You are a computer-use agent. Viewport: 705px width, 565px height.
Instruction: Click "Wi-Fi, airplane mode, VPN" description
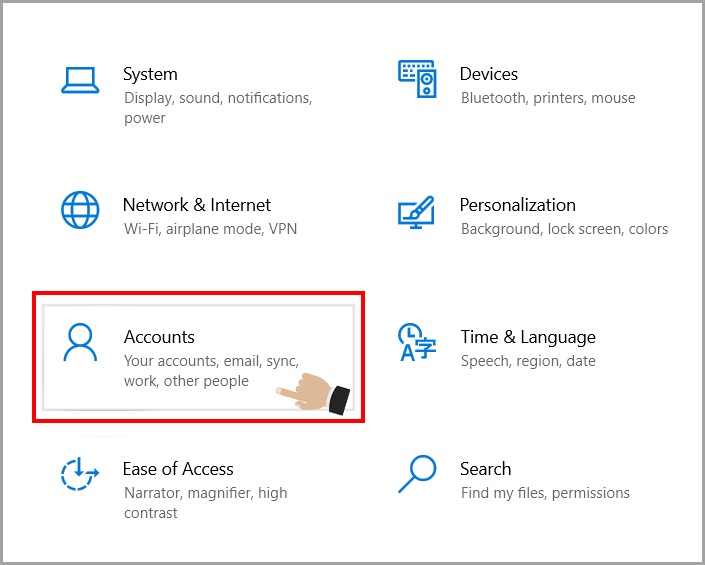pos(210,229)
